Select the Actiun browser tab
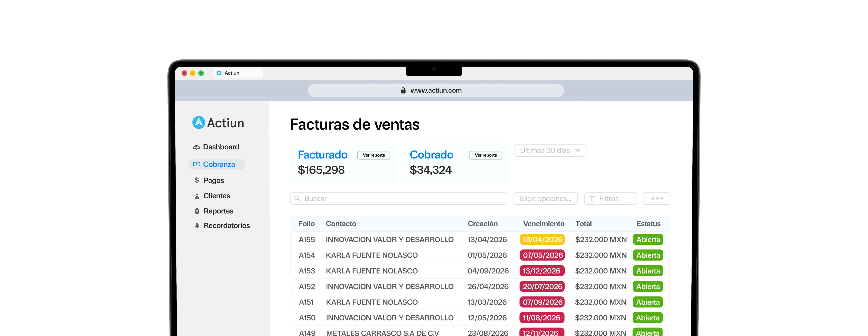Image resolution: width=868 pixels, height=336 pixels. pyautogui.click(x=238, y=73)
